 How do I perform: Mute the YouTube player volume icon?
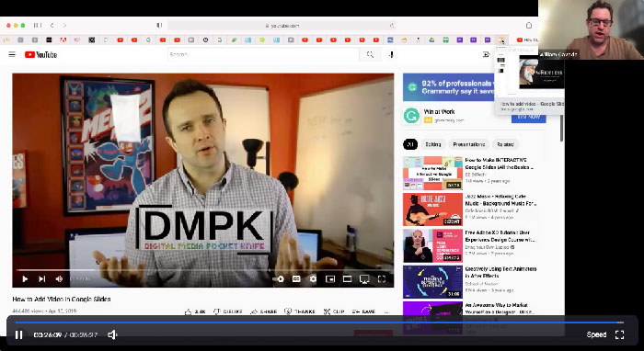tap(59, 278)
